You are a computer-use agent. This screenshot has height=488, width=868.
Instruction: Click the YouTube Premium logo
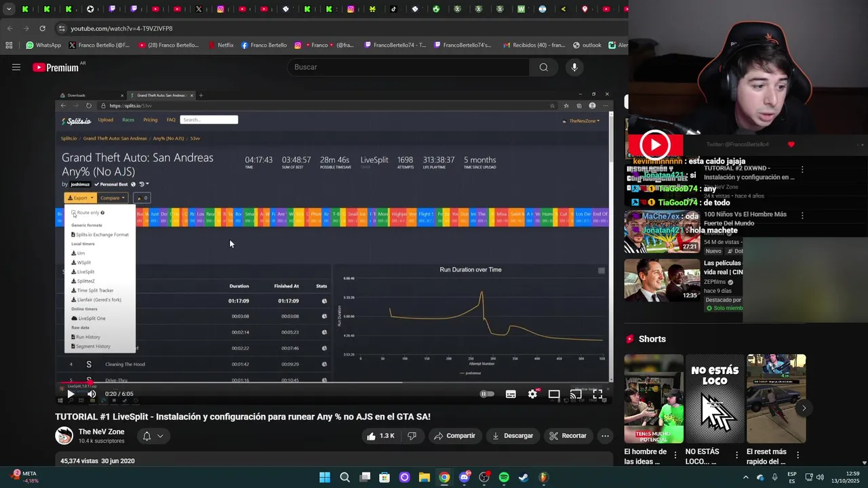tap(56, 67)
